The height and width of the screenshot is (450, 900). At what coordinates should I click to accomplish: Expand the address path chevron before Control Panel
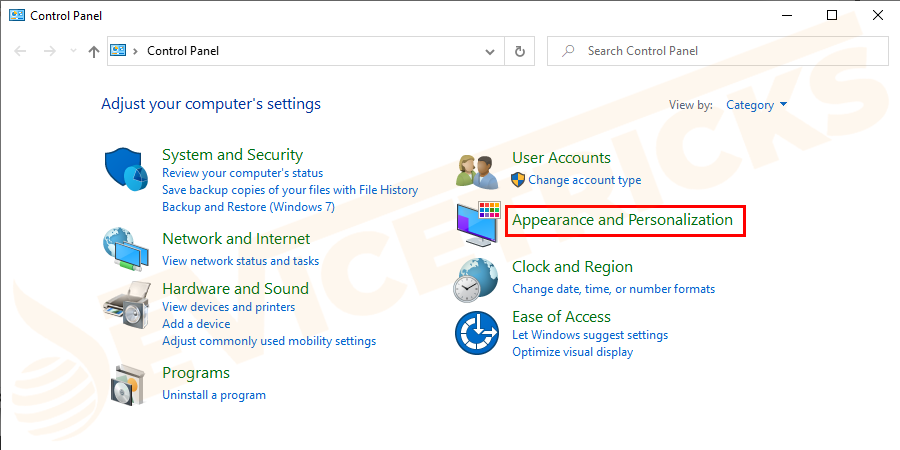click(x=135, y=51)
